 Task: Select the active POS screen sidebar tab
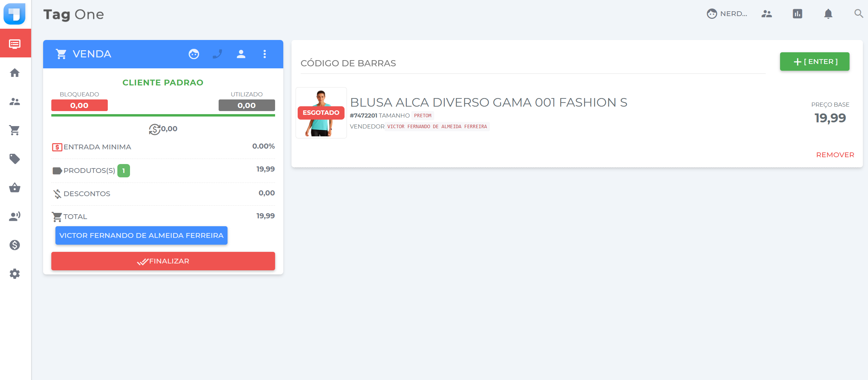15,44
